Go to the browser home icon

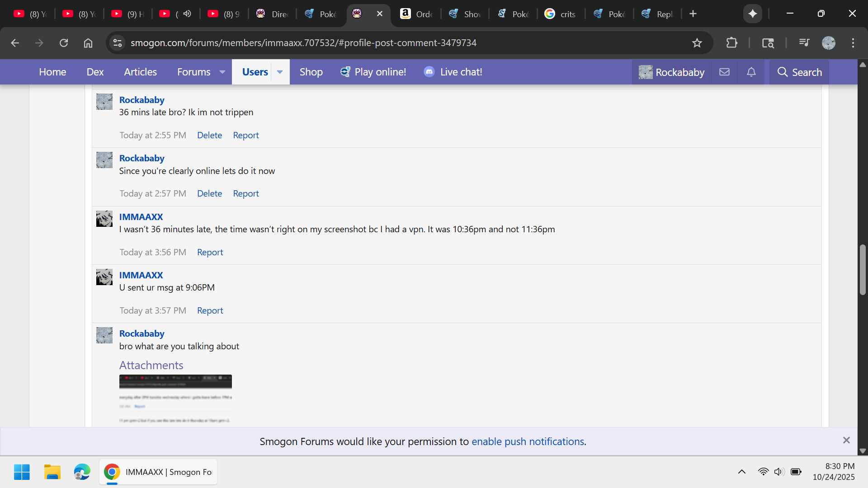(88, 43)
